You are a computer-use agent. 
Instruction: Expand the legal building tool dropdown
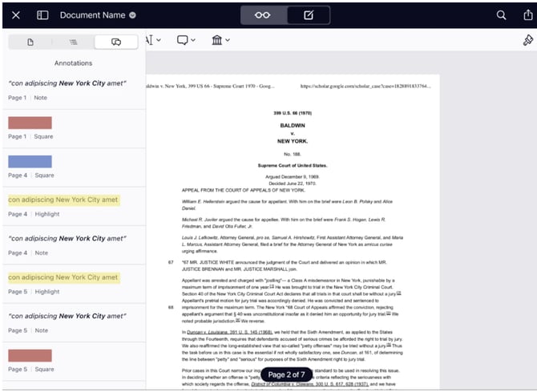click(x=221, y=40)
